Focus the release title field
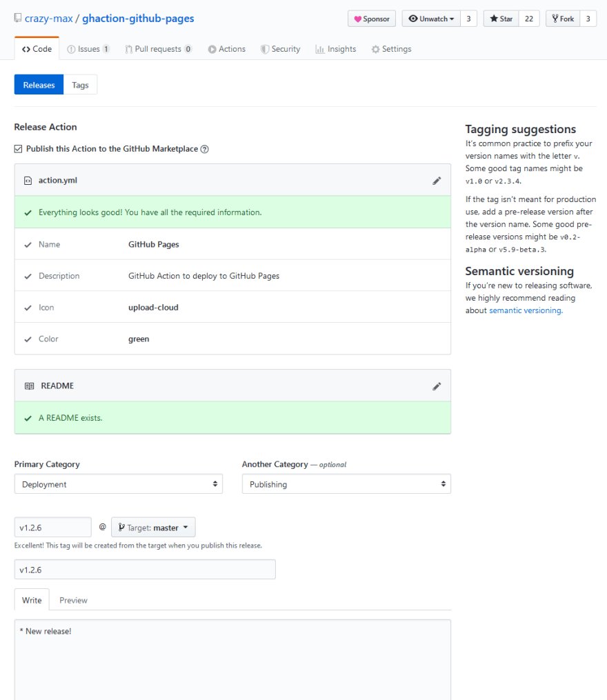The image size is (607, 700). (x=145, y=569)
